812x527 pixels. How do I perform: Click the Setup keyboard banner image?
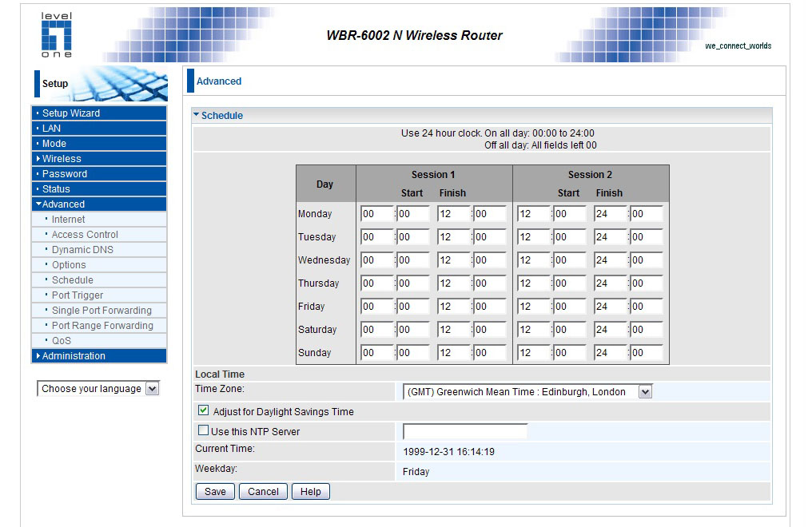pos(101,83)
